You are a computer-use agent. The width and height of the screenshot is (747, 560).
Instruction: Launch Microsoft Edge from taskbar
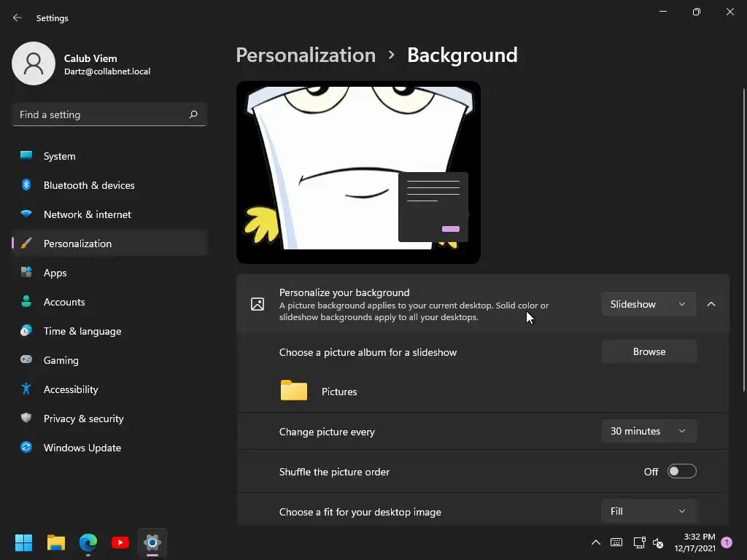point(88,542)
